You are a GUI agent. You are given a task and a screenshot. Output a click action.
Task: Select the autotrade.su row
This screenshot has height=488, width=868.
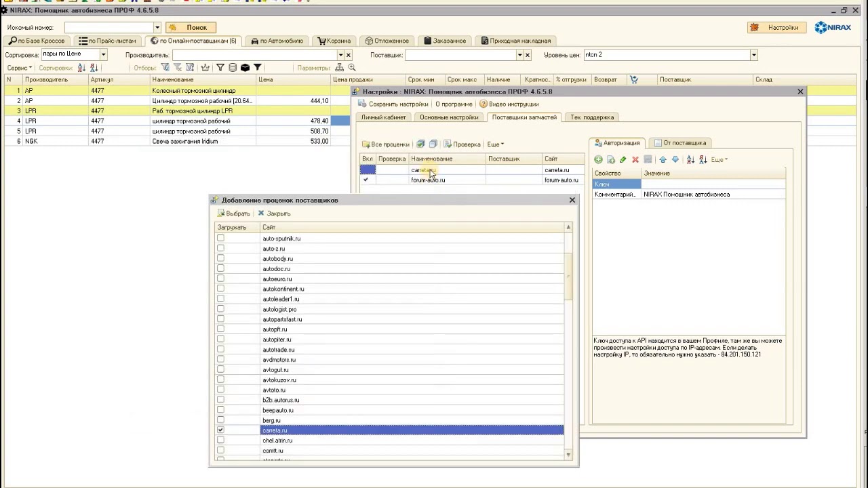coord(389,350)
